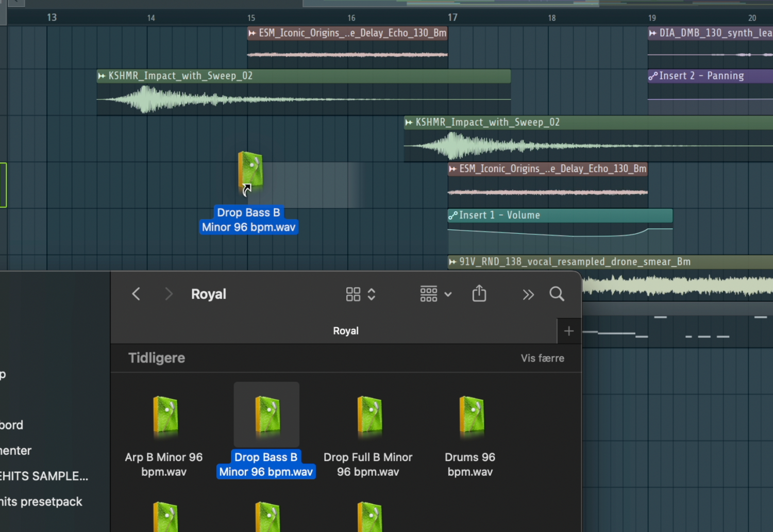Select the Insert 2 - Panning automation clip

pos(709,76)
